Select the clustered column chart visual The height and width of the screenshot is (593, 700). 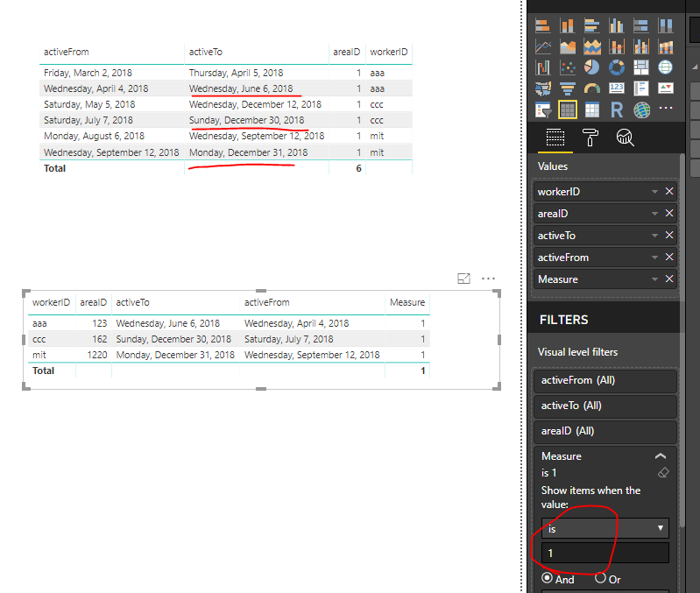(x=617, y=26)
